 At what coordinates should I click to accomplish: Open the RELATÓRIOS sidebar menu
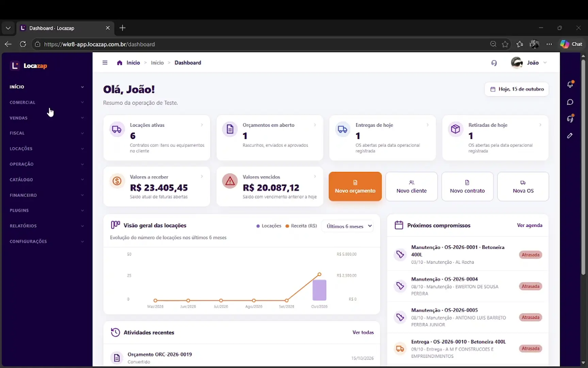point(47,226)
